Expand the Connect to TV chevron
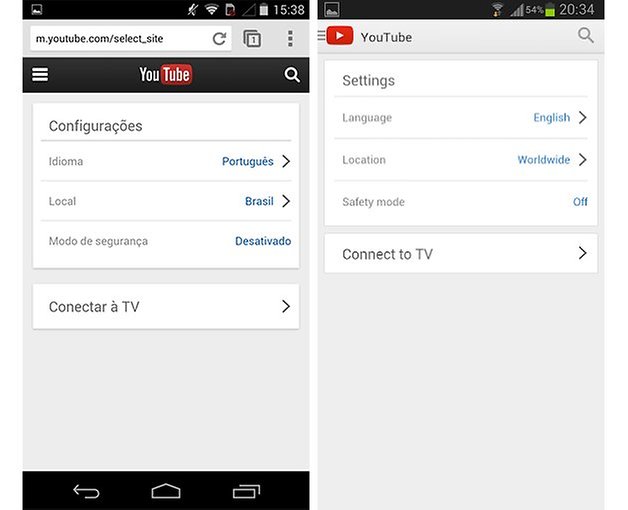The image size is (628, 510). coord(583,253)
